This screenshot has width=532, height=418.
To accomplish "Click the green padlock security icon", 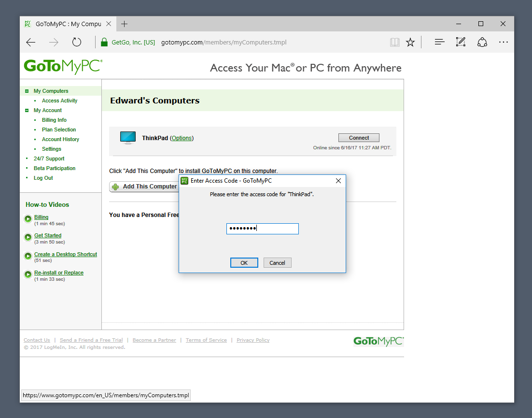I will [104, 42].
